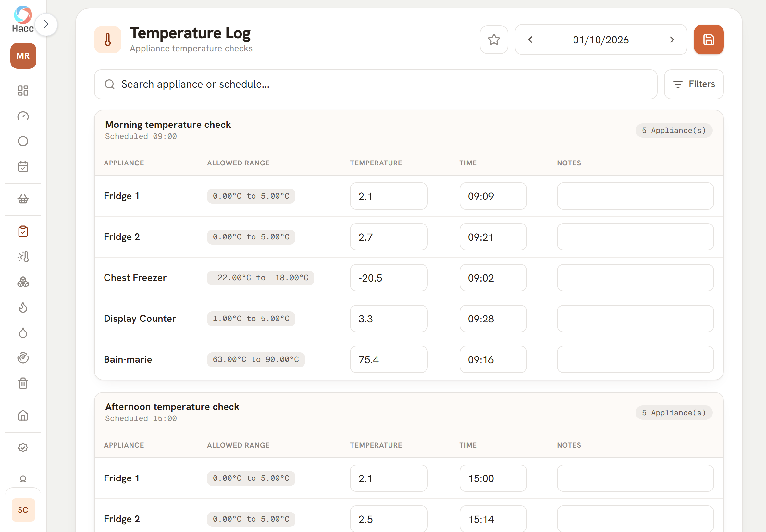Open the stacked boxes icon in sidebar
Image resolution: width=766 pixels, height=532 pixels.
pos(23,282)
